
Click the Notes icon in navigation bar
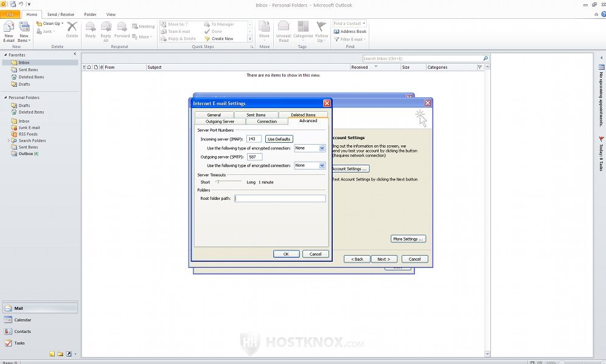click(52, 354)
